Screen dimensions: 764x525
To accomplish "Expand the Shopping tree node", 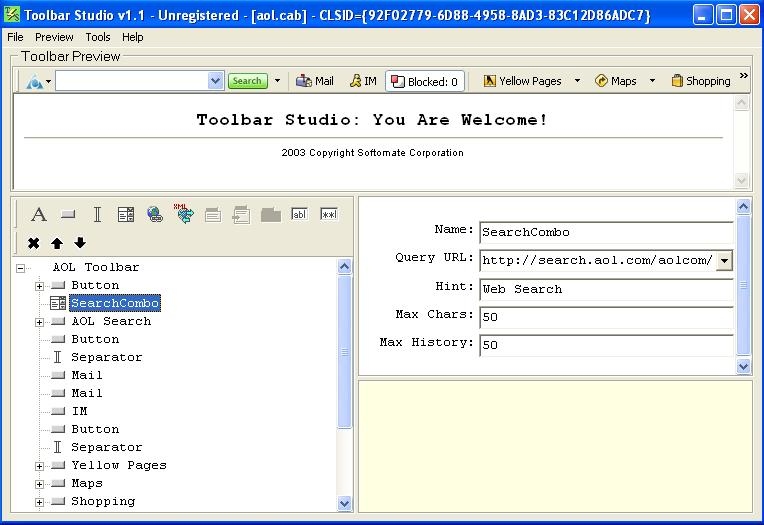I will tap(39, 503).
